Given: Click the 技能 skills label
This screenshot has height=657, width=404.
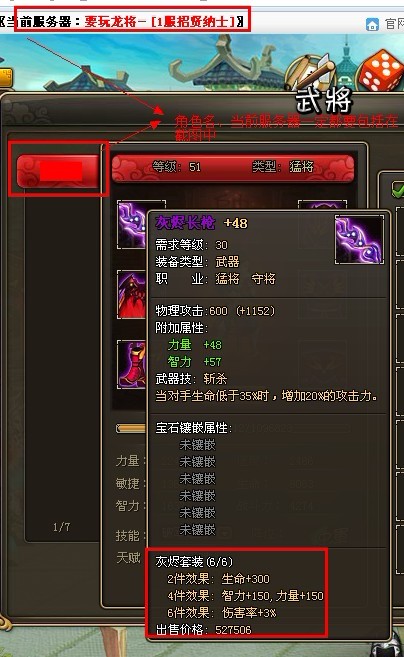Looking at the screenshot, I should (x=128, y=535).
